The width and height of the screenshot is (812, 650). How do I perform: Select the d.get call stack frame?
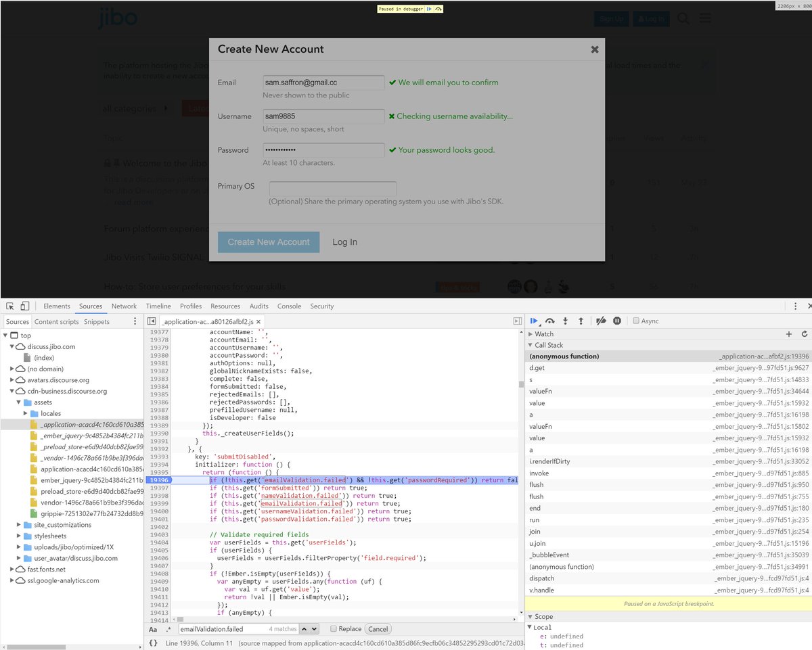pos(669,368)
